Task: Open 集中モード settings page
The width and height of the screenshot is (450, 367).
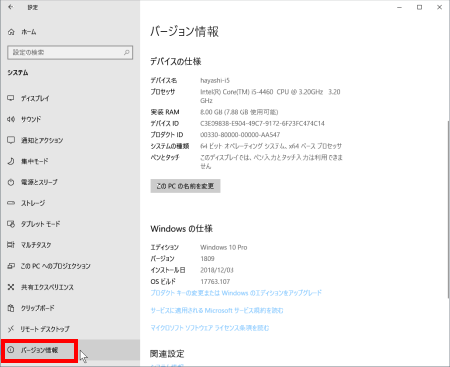Action: pos(70,161)
